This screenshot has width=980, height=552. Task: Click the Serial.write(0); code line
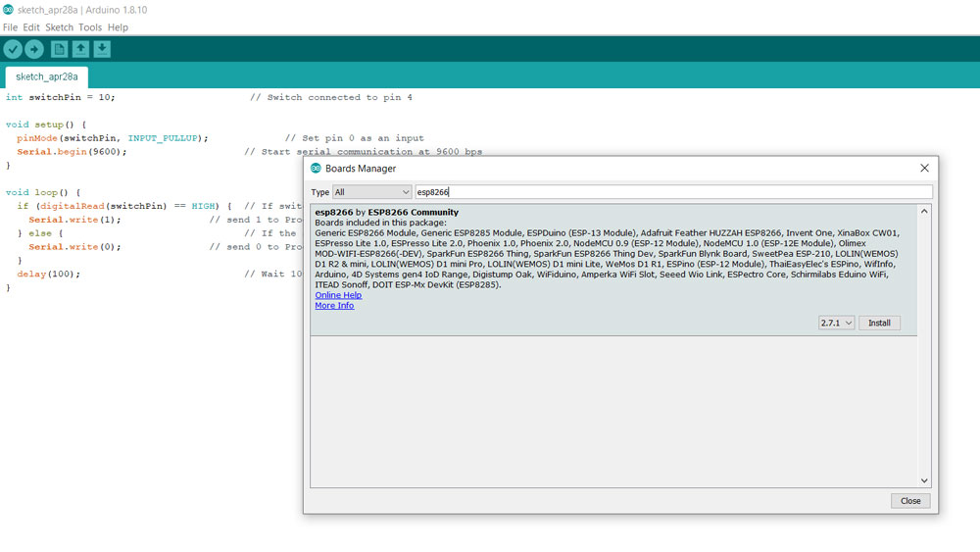coord(75,247)
